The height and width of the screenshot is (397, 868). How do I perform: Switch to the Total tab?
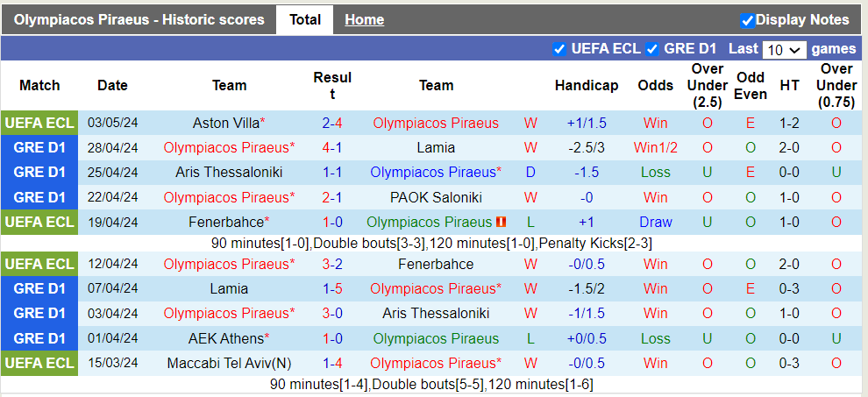(x=304, y=19)
